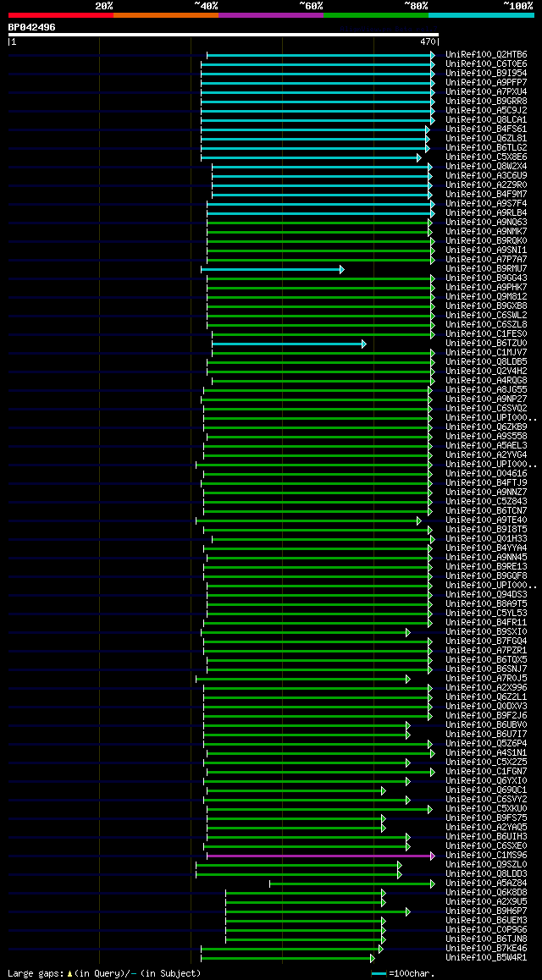Image resolution: width=542 pixels, height=980 pixels.
Task: Select the UniRef100_C1MJV7 label
Action: click(x=486, y=353)
